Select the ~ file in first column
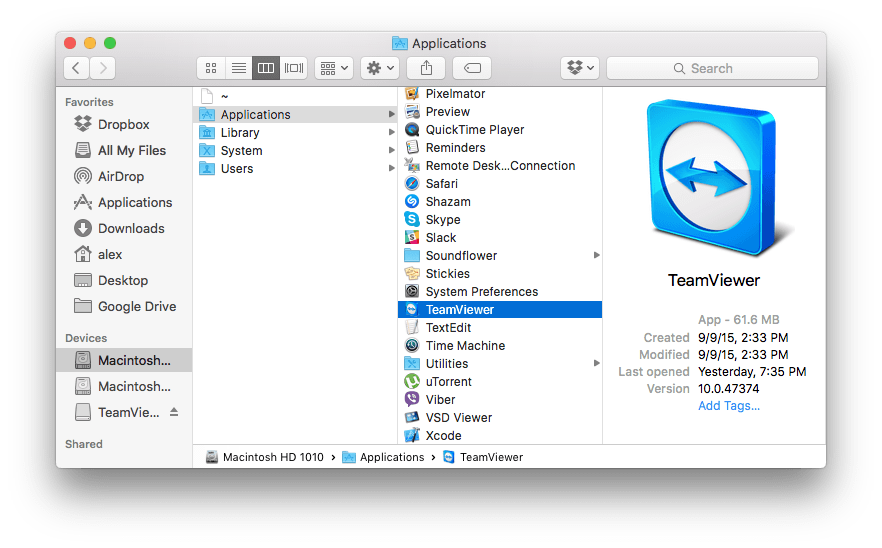Image resolution: width=882 pixels, height=548 pixels. pos(295,96)
